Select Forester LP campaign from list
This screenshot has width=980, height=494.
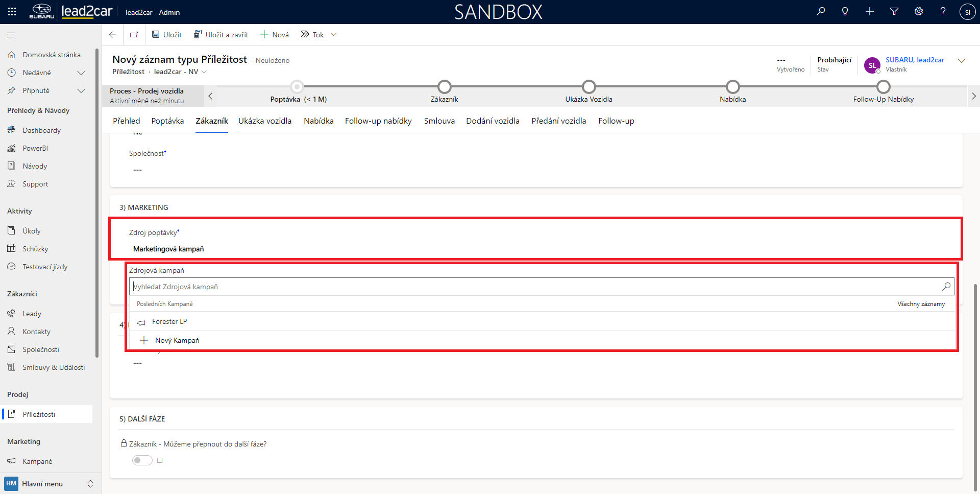coord(169,322)
